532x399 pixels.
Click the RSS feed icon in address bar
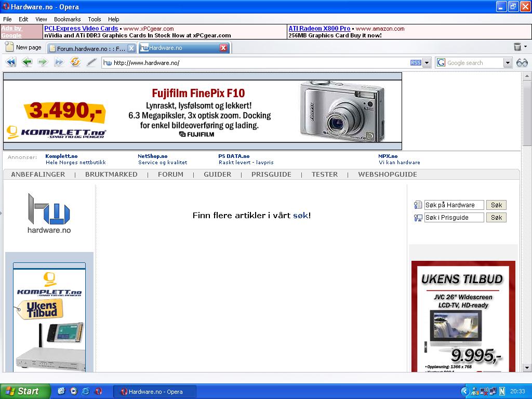[416, 63]
